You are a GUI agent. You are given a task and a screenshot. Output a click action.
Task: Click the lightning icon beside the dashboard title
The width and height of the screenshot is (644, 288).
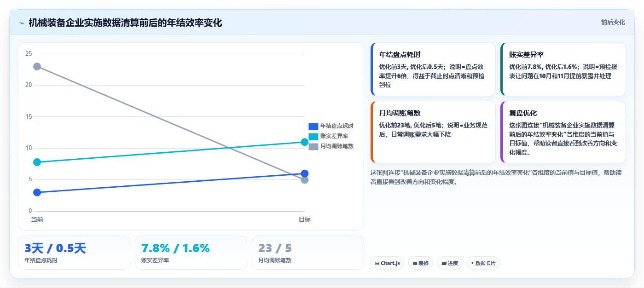(22, 23)
